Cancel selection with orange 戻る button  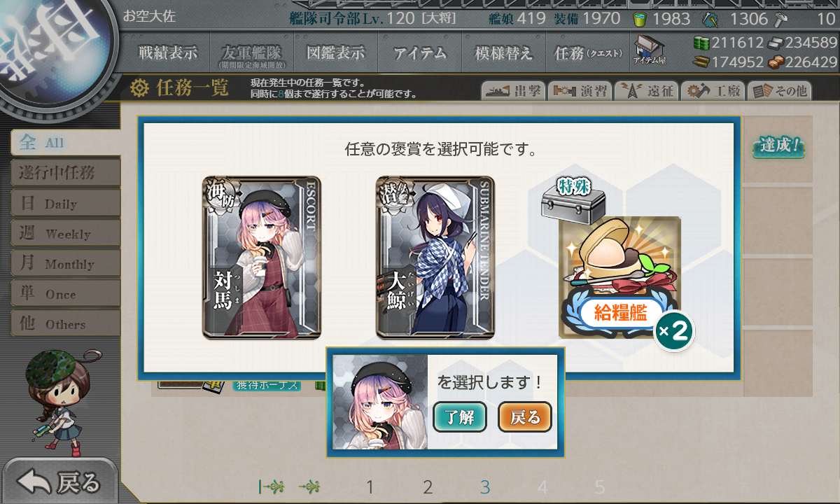pyautogui.click(x=525, y=418)
